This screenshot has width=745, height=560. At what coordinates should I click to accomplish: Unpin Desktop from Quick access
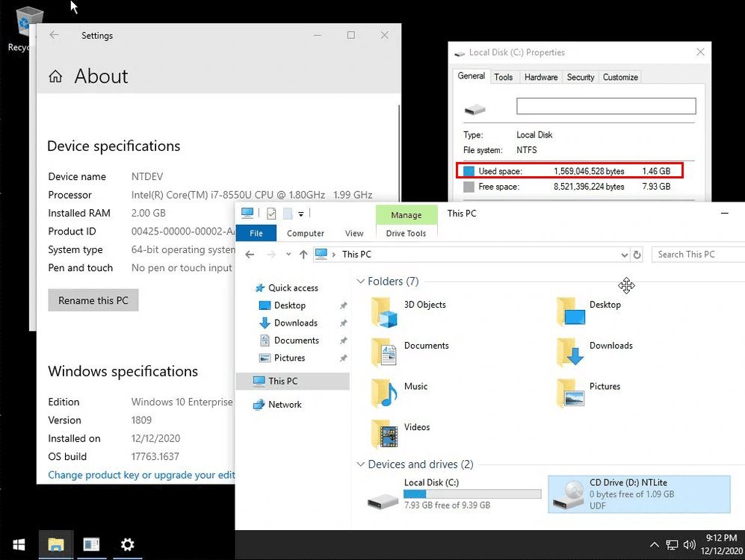pyautogui.click(x=343, y=305)
